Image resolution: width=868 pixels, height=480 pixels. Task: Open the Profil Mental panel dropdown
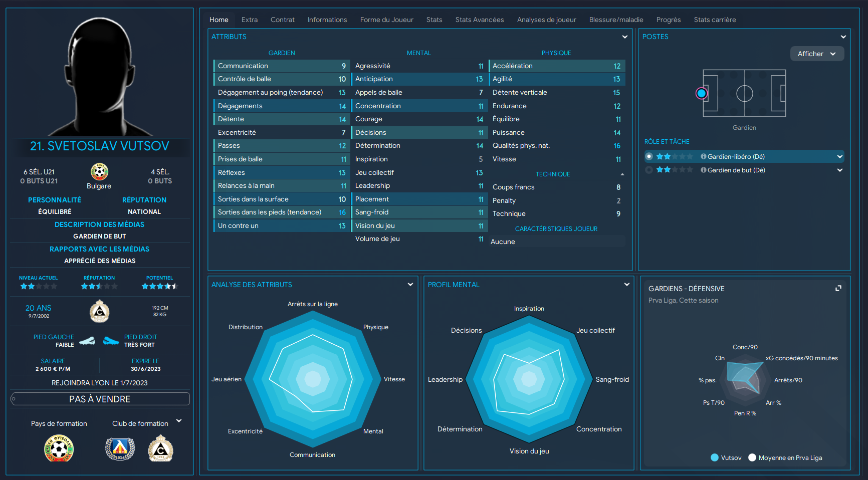[626, 285]
